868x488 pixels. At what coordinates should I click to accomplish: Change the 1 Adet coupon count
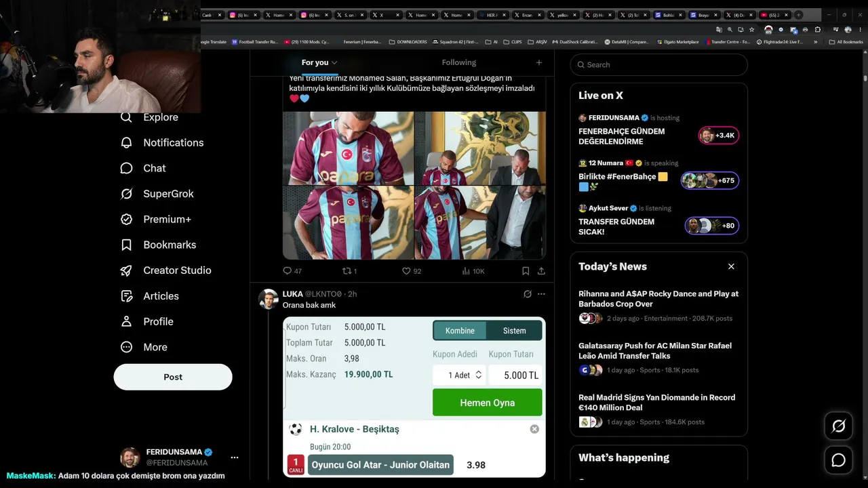[x=459, y=375]
